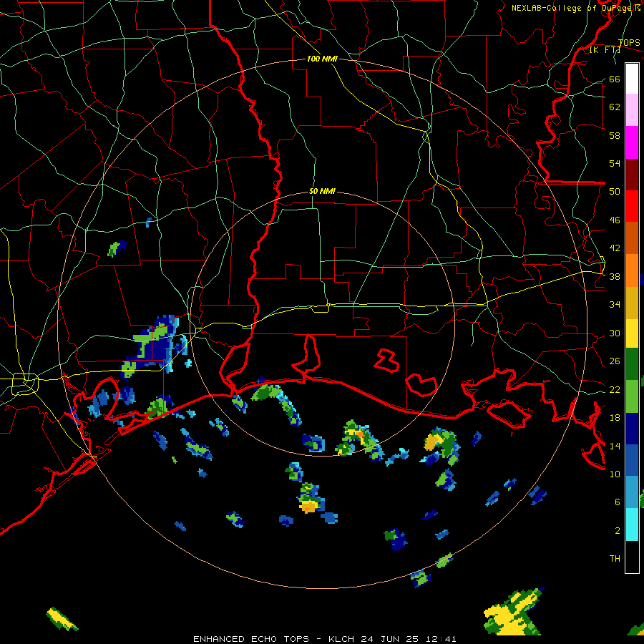Click the legend value 10
The width and height of the screenshot is (644, 644).
click(615, 474)
